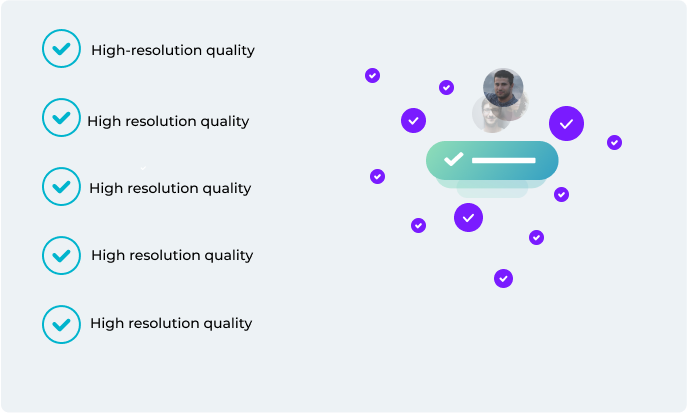This screenshot has height=413, width=687.
Task: Click the teal checkmark beside "High-resolution quality" hyphenated text
Action: click(61, 49)
